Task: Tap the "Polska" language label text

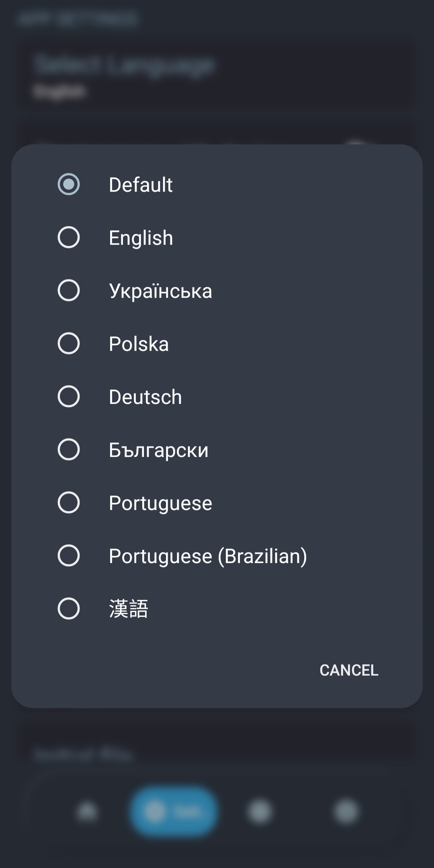Action: point(139,344)
